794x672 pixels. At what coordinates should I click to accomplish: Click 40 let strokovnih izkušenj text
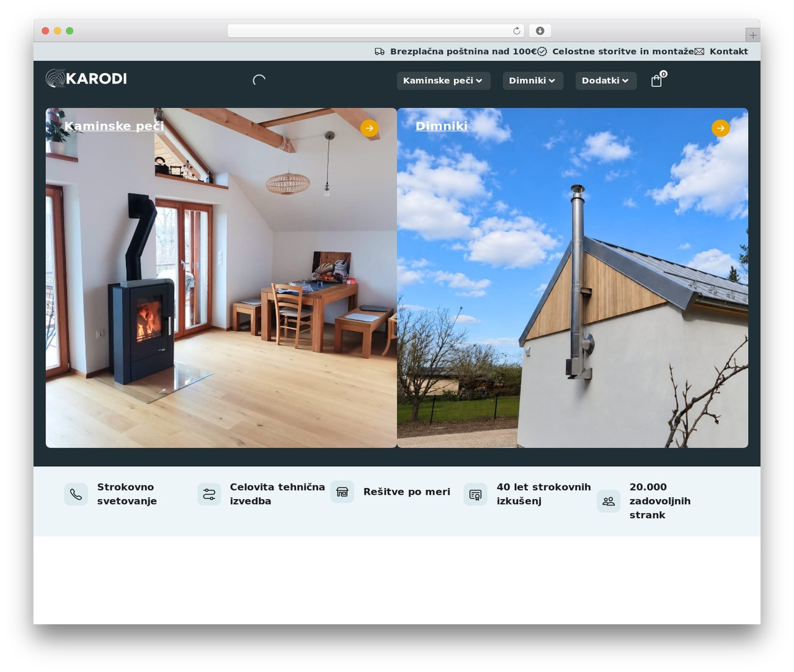(x=544, y=494)
